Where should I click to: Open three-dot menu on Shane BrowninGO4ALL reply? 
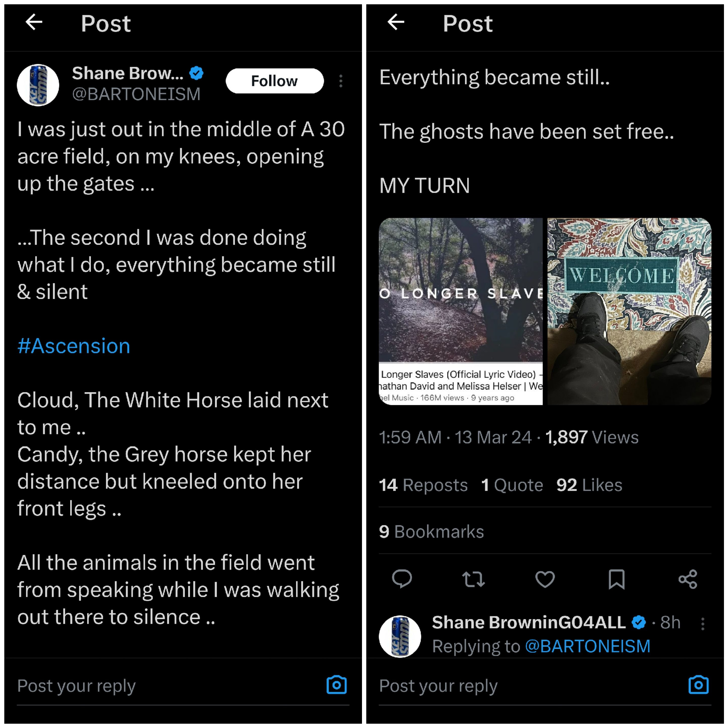703,624
